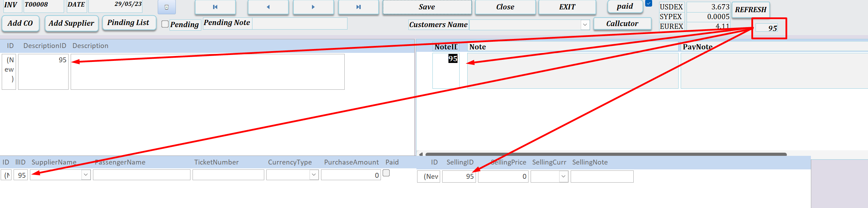Click the paid button

click(625, 6)
